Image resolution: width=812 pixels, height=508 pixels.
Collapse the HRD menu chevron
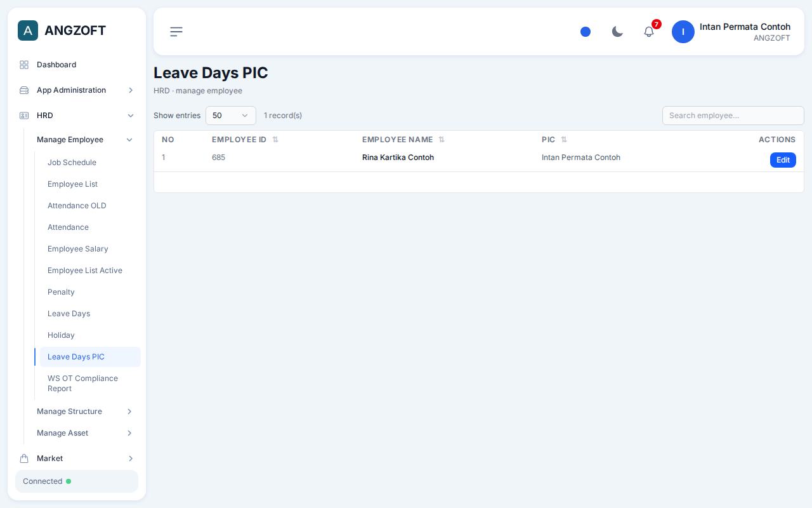131,116
